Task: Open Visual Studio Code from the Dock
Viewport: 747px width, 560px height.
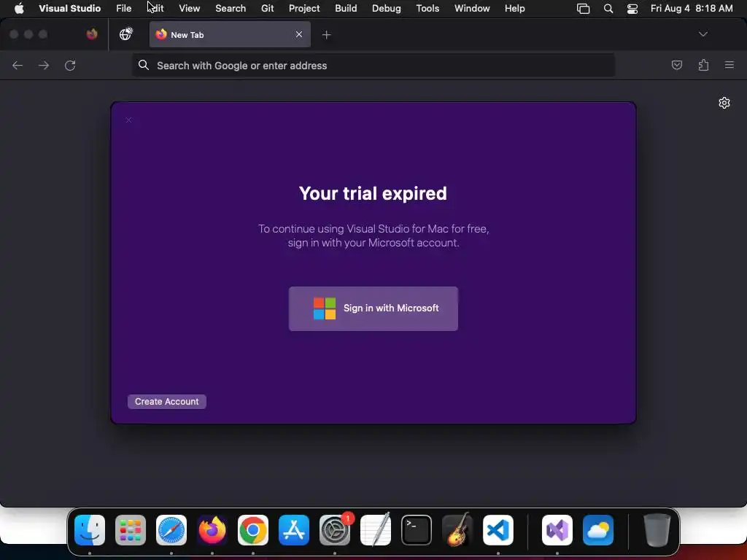Action: coord(498,530)
